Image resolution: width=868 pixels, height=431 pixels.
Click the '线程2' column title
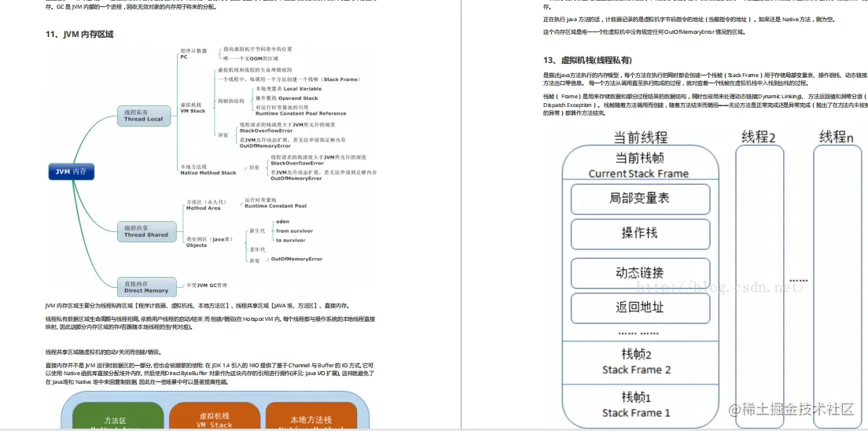click(758, 136)
